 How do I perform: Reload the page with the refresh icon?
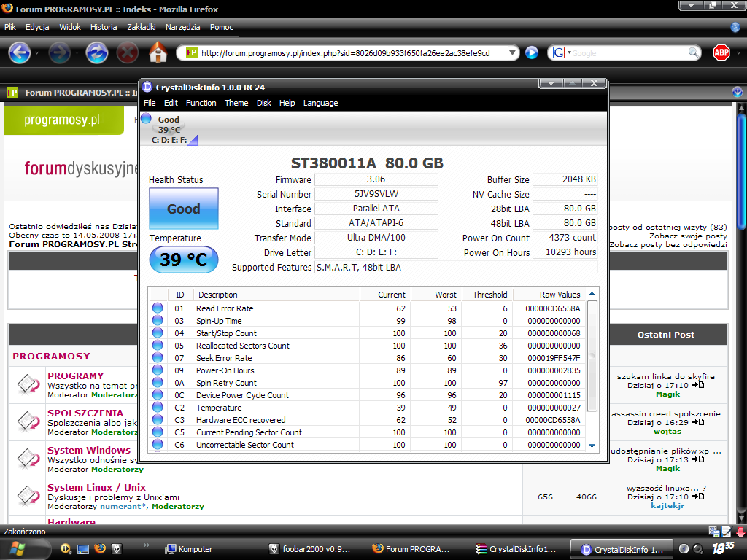[97, 52]
